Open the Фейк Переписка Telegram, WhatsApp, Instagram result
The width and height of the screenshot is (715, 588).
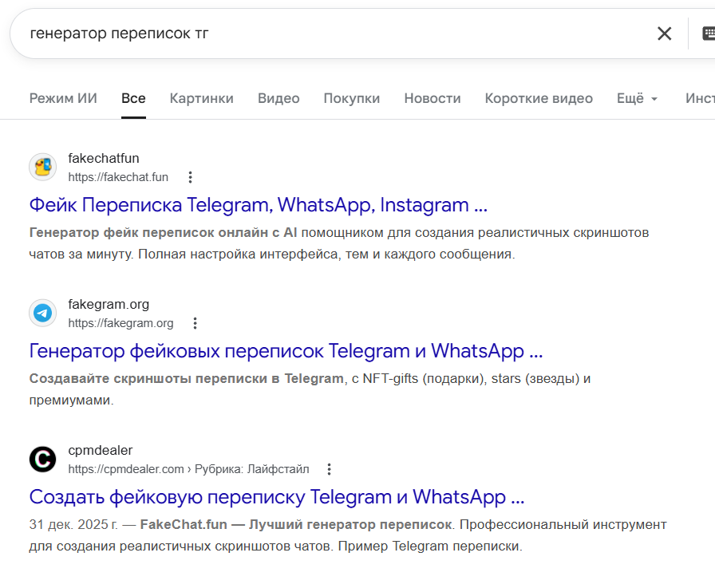click(258, 205)
